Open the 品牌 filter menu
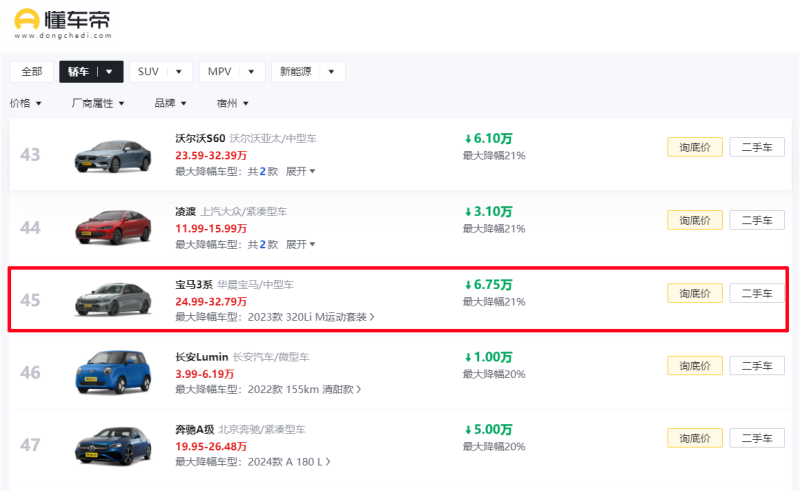Screen dimensions: 800x491 pyautogui.click(x=171, y=103)
